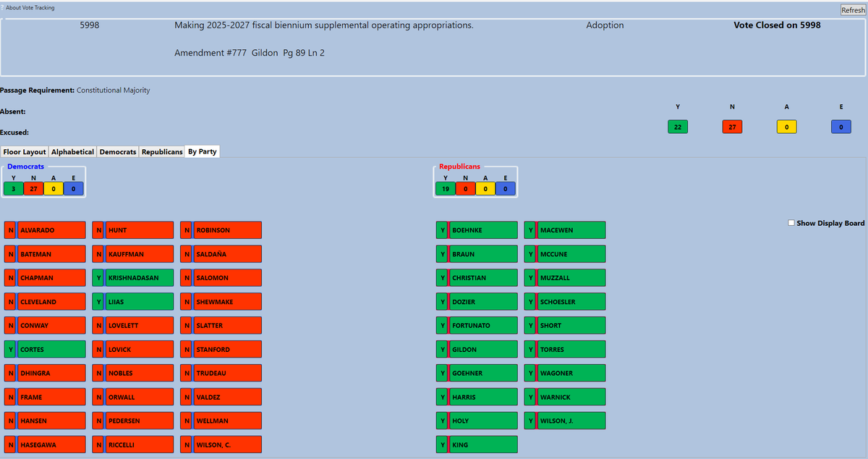
Task: Click Democrats Nay count 27 box
Action: coord(34,189)
